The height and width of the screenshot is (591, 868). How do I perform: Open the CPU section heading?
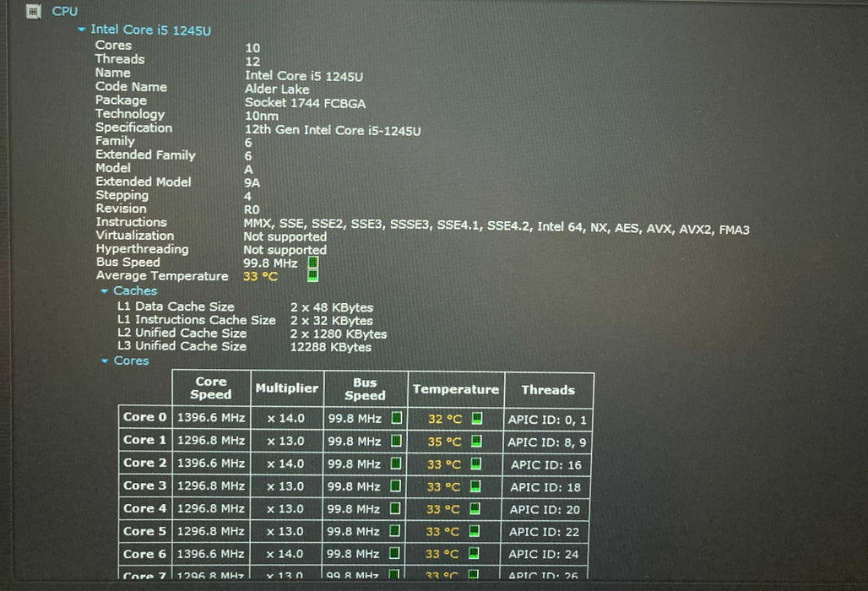[65, 11]
